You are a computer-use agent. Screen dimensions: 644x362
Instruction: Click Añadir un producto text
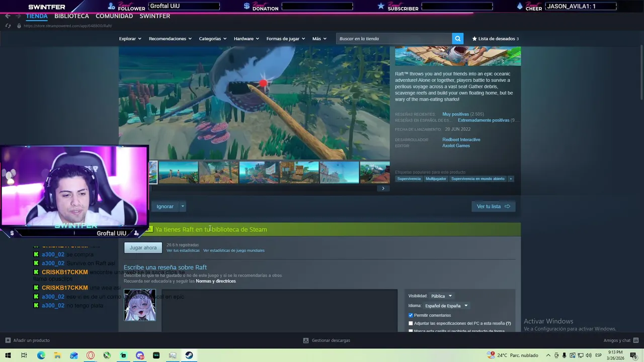point(31,340)
